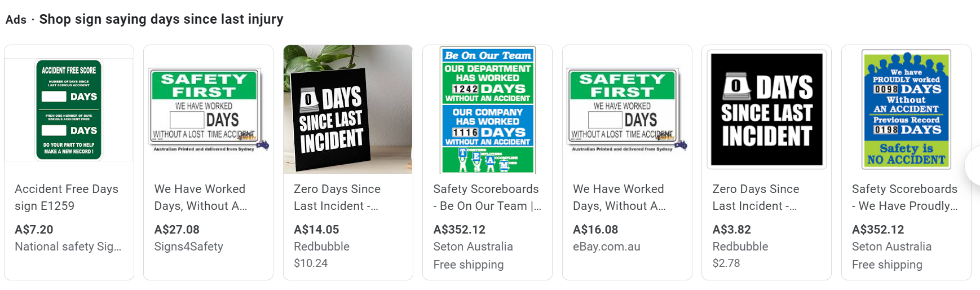The image size is (980, 290).
Task: Click the Signs4Safety seller name
Action: click(189, 247)
